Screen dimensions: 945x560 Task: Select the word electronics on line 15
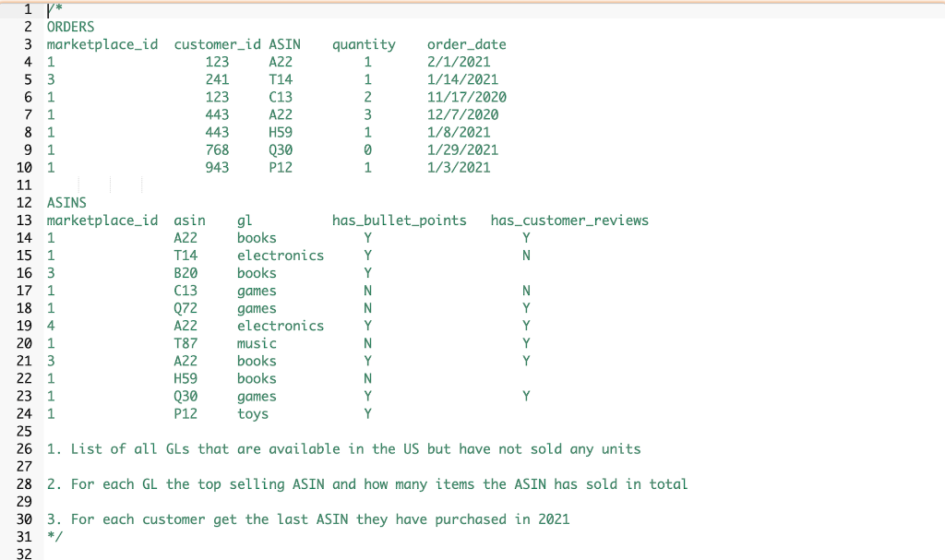point(280,255)
